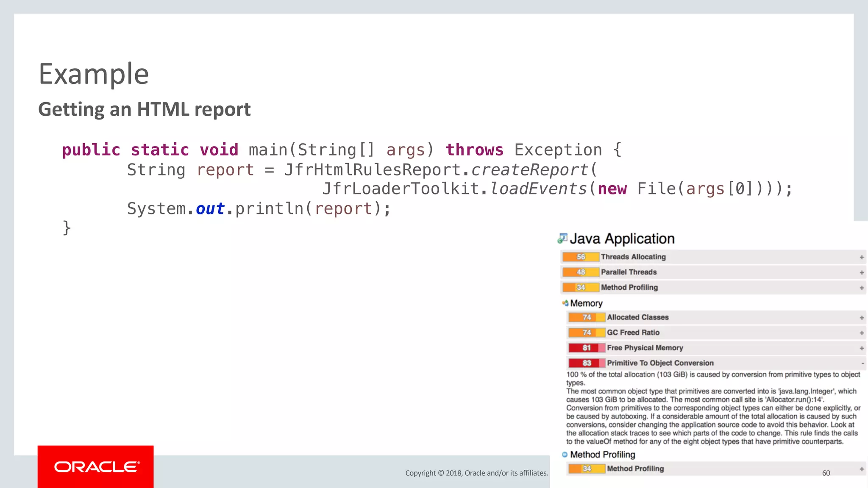Viewport: 868px width, 488px height.
Task: Click the slide number 60
Action: point(826,473)
